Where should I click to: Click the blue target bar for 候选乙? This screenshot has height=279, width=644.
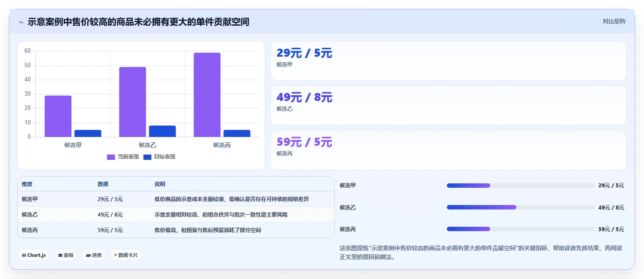[x=162, y=131]
